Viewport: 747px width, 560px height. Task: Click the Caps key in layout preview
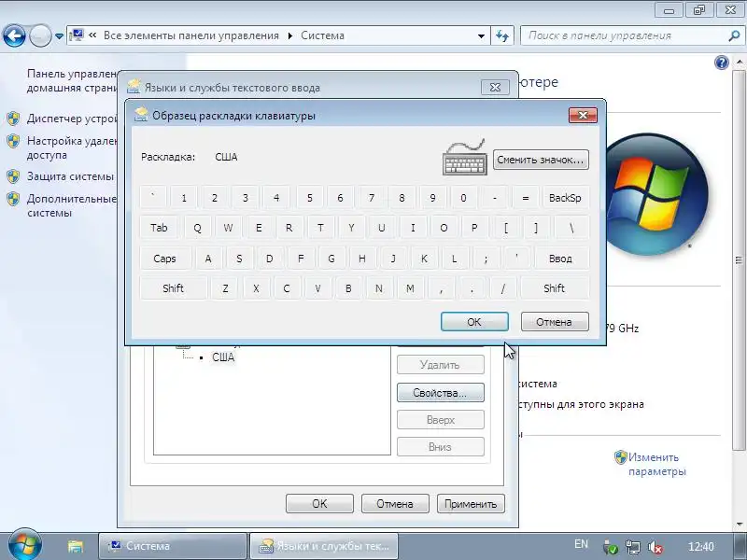coord(165,259)
